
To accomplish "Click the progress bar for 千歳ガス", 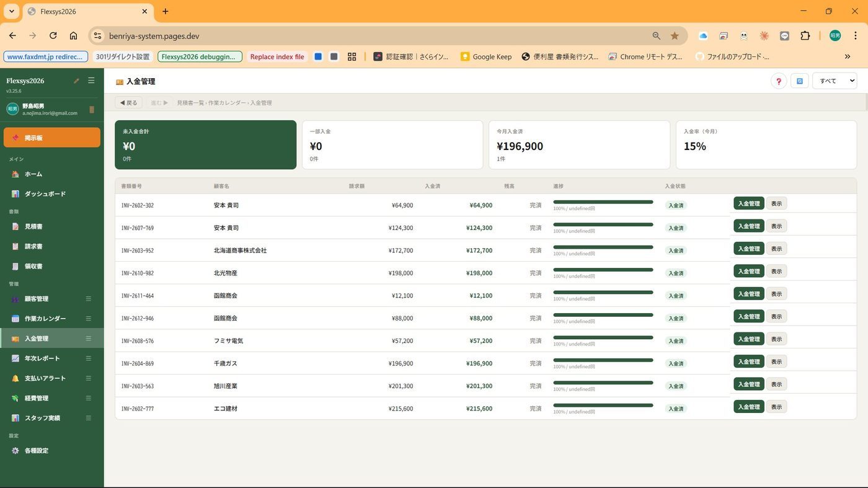I will point(603,360).
